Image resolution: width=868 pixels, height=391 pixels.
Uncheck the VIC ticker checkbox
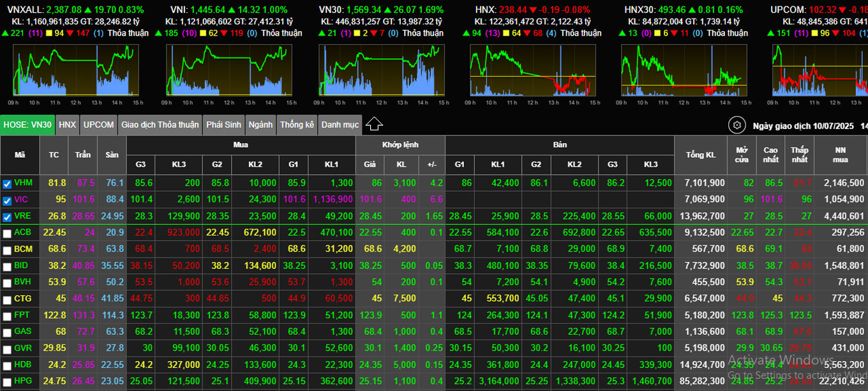7,200
